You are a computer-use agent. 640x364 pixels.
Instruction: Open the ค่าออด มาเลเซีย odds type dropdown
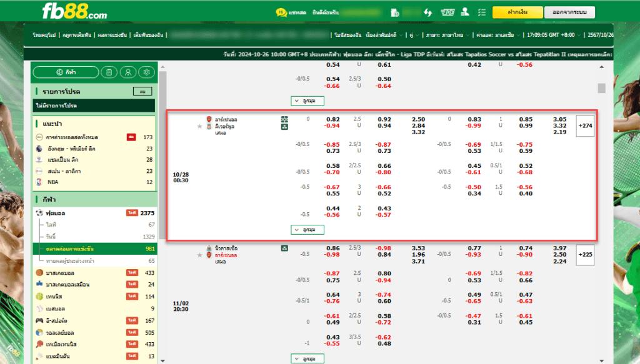(x=498, y=35)
